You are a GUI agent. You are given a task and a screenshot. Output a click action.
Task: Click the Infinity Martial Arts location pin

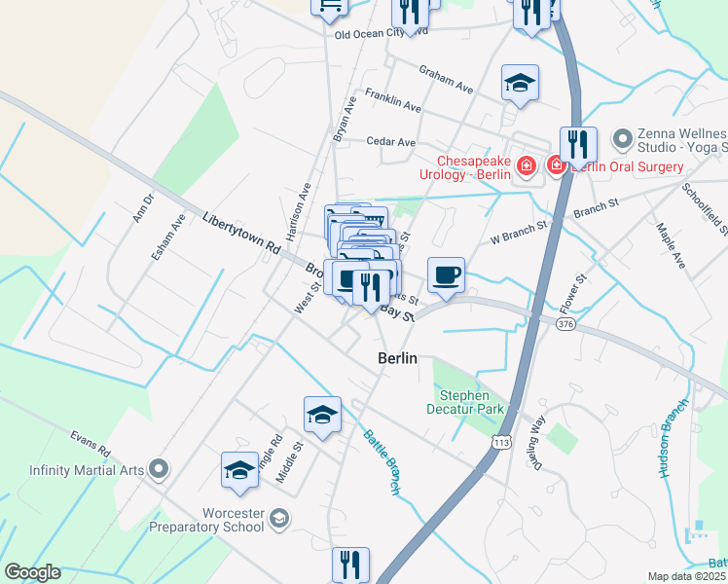click(159, 469)
